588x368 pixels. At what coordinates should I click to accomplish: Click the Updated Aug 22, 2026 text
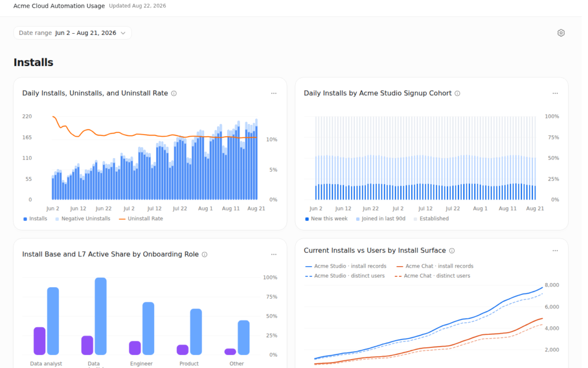138,6
